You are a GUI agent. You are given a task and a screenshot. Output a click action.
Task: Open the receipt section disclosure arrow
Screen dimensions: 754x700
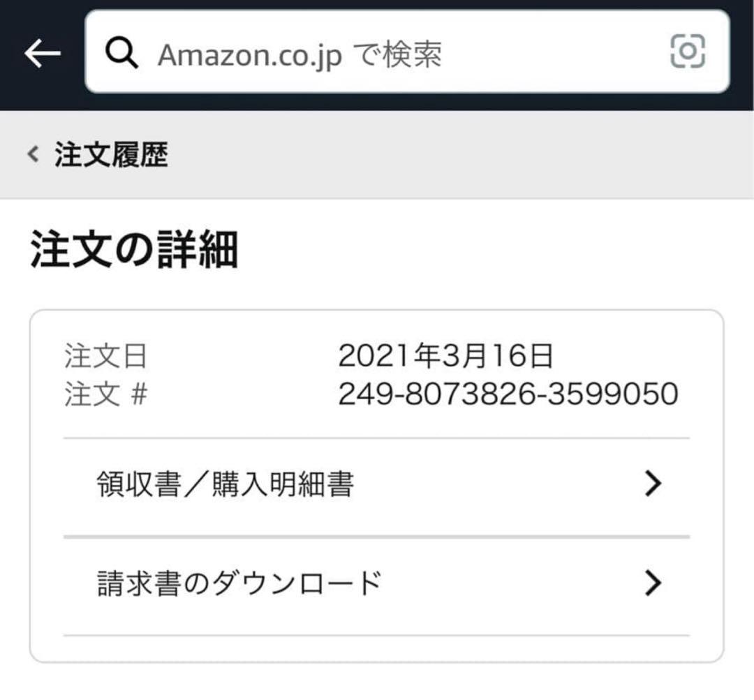(653, 482)
